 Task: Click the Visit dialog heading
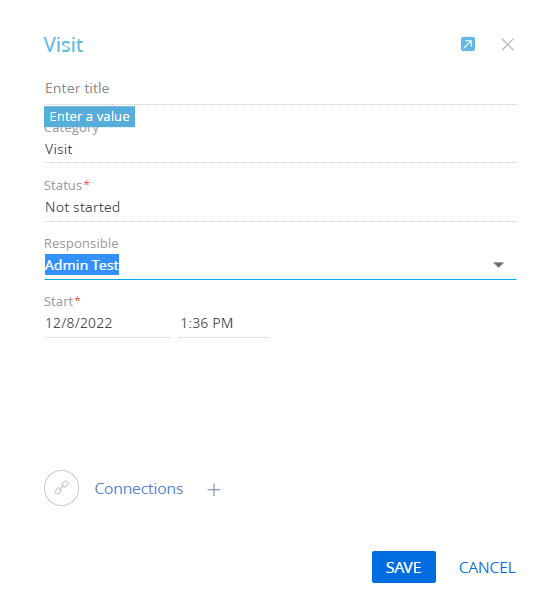(63, 45)
